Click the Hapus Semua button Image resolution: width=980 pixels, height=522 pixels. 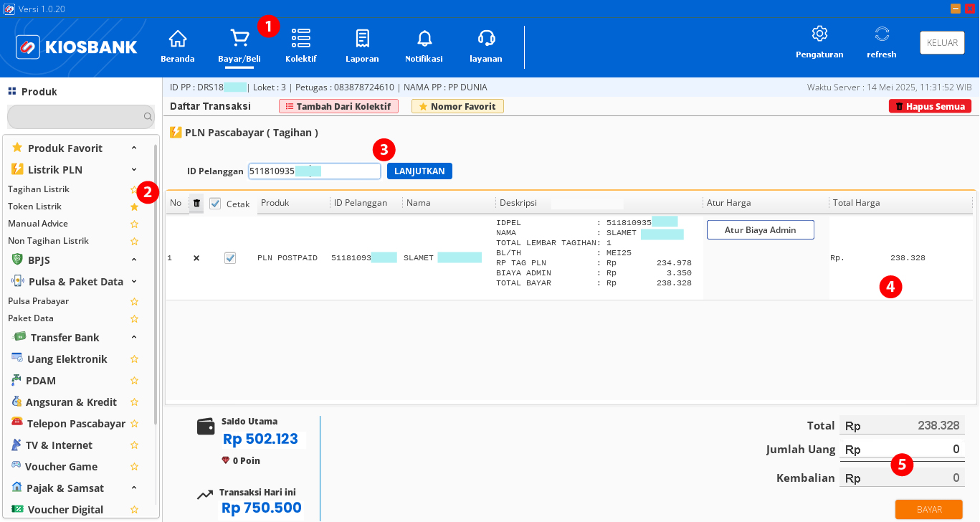(x=931, y=106)
